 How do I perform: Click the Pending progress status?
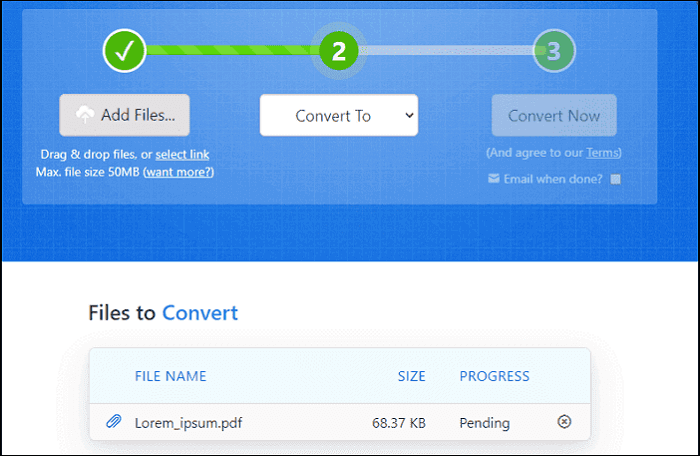485,423
